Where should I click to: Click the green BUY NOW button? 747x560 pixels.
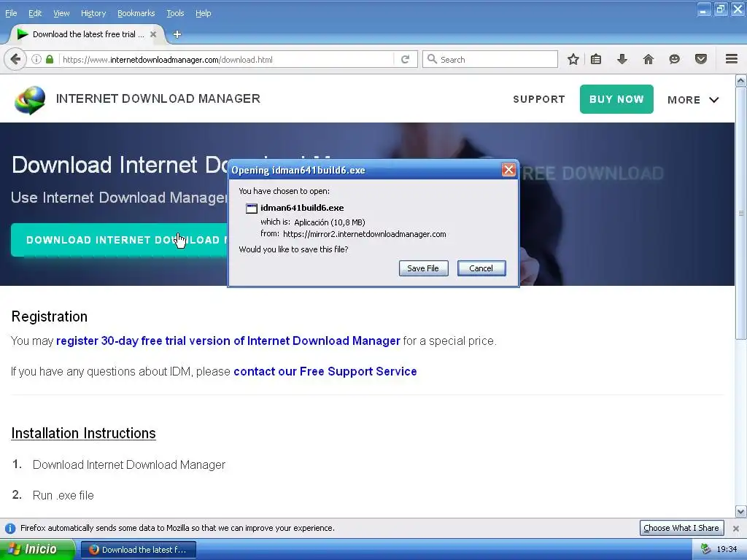616,99
